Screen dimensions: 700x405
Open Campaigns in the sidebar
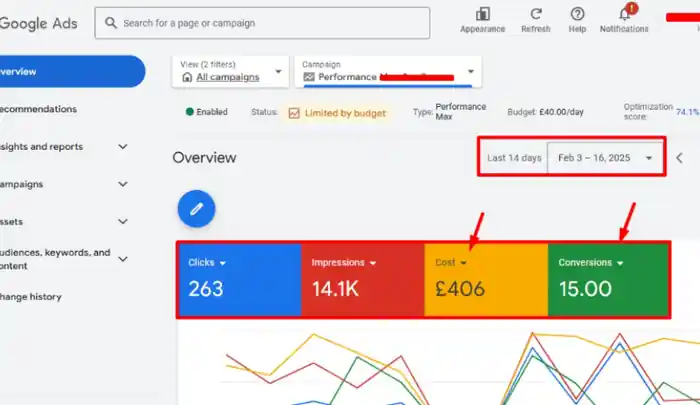coord(21,184)
